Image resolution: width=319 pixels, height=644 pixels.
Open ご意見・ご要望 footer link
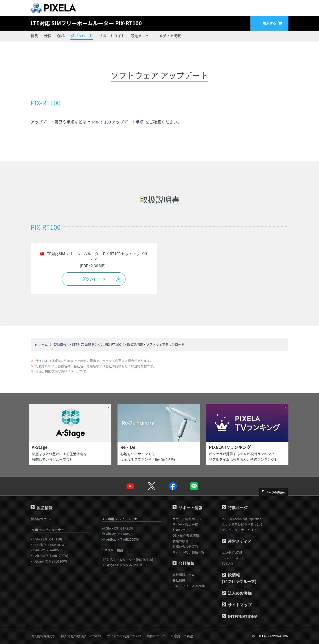click(182, 636)
